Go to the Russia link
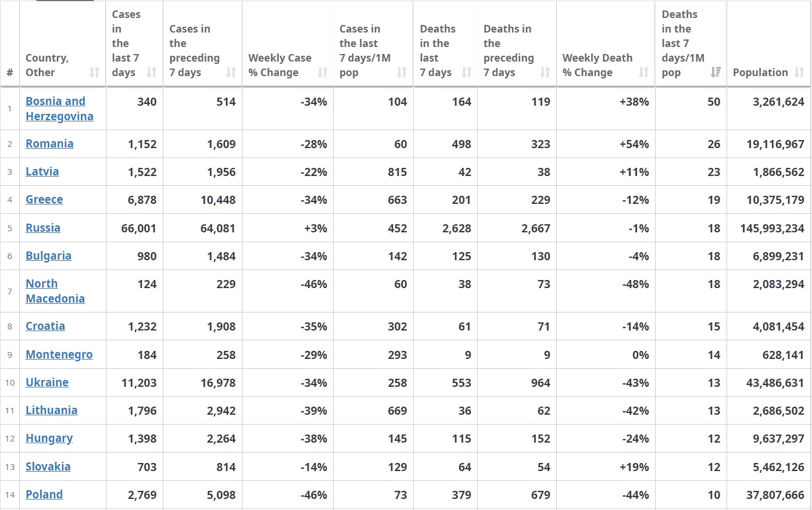This screenshot has height=510, width=812. click(x=43, y=228)
